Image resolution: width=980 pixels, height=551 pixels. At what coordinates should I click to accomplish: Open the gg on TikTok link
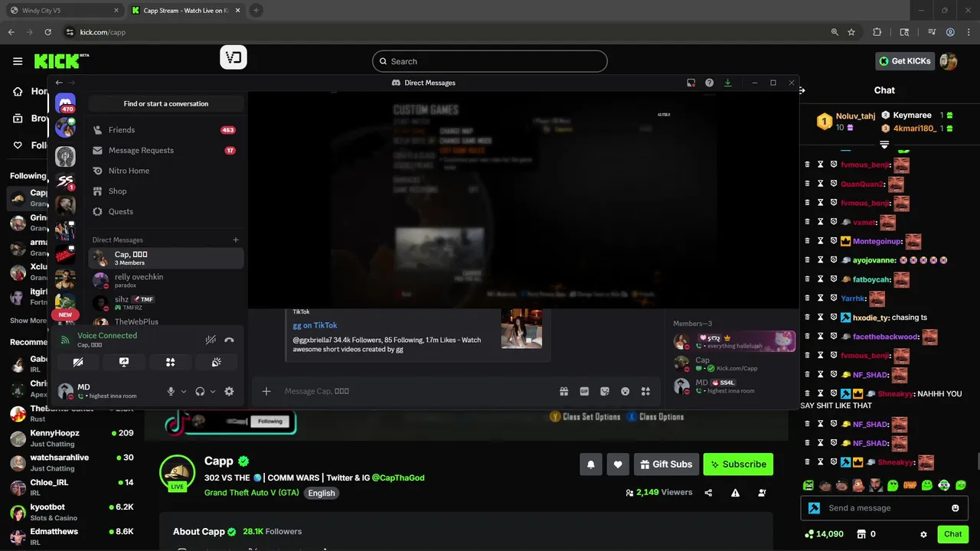point(315,325)
